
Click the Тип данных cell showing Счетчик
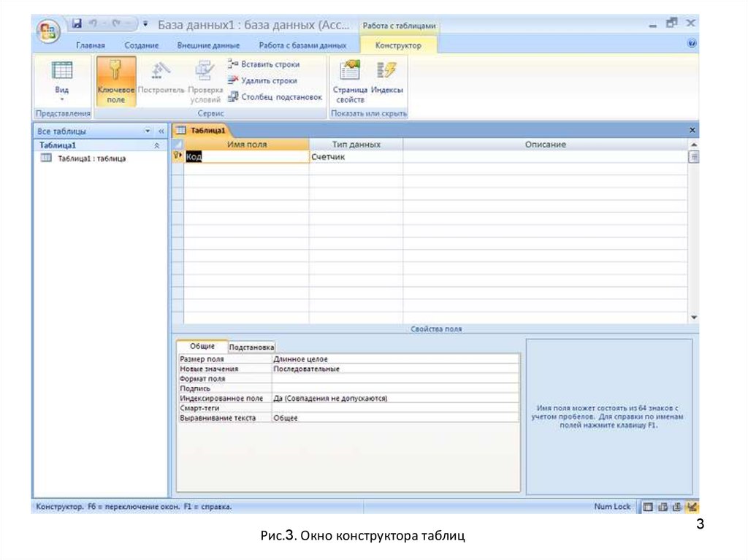point(355,156)
